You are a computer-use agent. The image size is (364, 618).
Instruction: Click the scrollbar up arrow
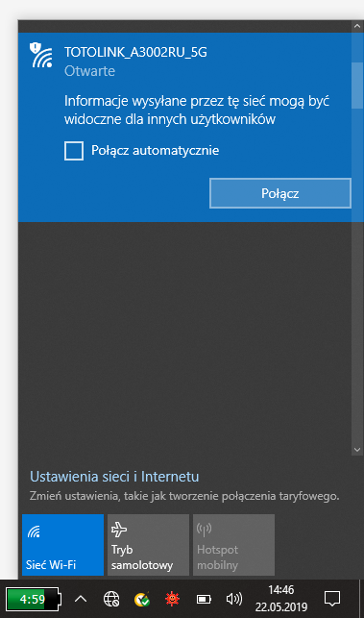tap(357, 26)
